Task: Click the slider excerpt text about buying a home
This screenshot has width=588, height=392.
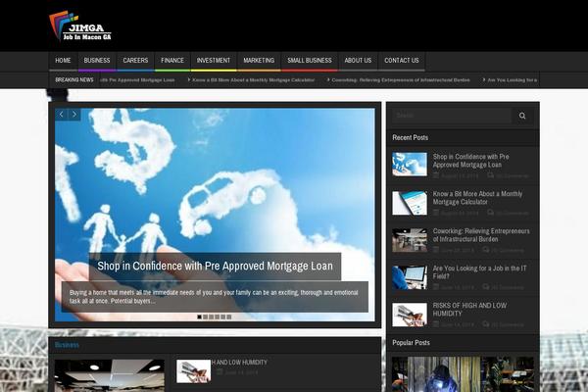Action: click(214, 297)
